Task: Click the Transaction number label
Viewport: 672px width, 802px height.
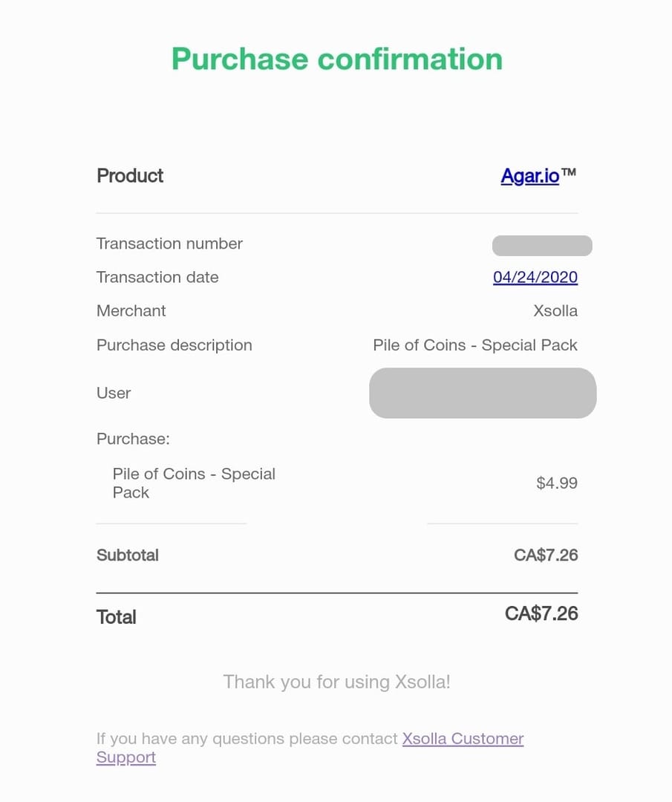Action: [169, 244]
